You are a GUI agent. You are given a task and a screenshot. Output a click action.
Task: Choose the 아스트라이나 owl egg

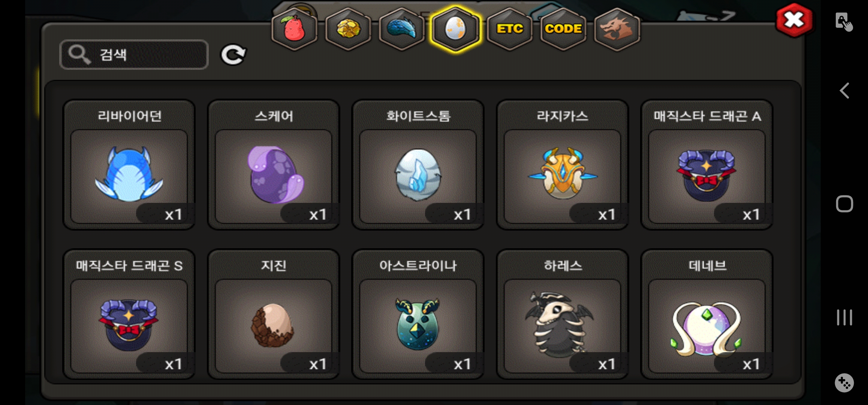point(418,314)
